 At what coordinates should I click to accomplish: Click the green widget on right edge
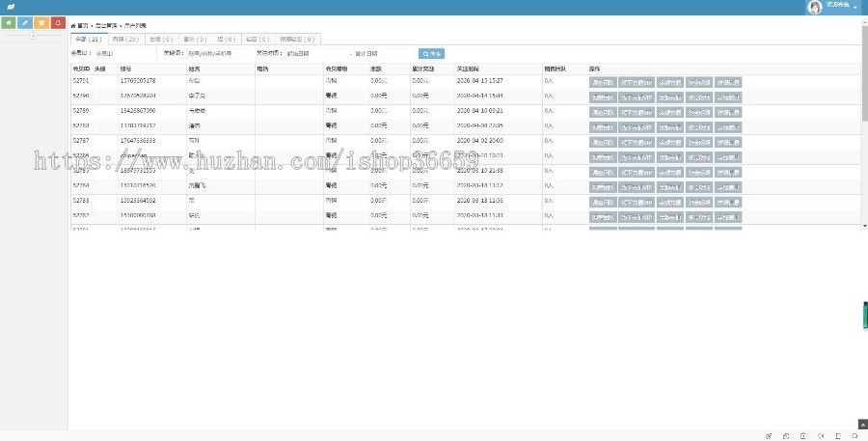pyautogui.click(x=864, y=315)
